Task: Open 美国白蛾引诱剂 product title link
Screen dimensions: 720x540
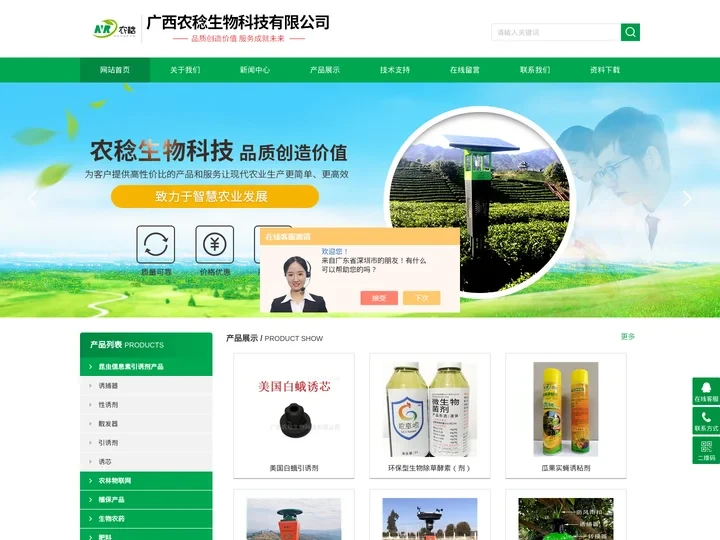Action: coord(294,468)
